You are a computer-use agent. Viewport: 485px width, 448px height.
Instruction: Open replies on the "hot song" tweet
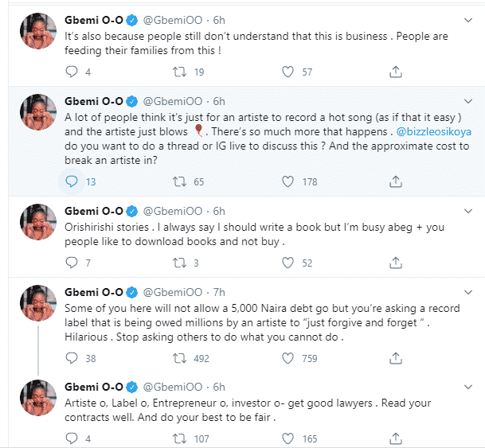(72, 181)
